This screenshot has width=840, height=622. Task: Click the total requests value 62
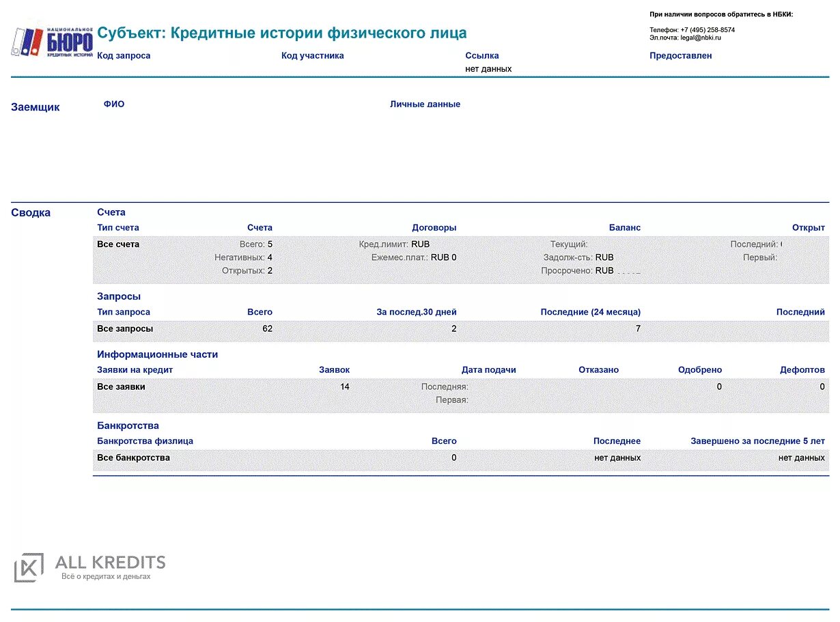pyautogui.click(x=268, y=329)
